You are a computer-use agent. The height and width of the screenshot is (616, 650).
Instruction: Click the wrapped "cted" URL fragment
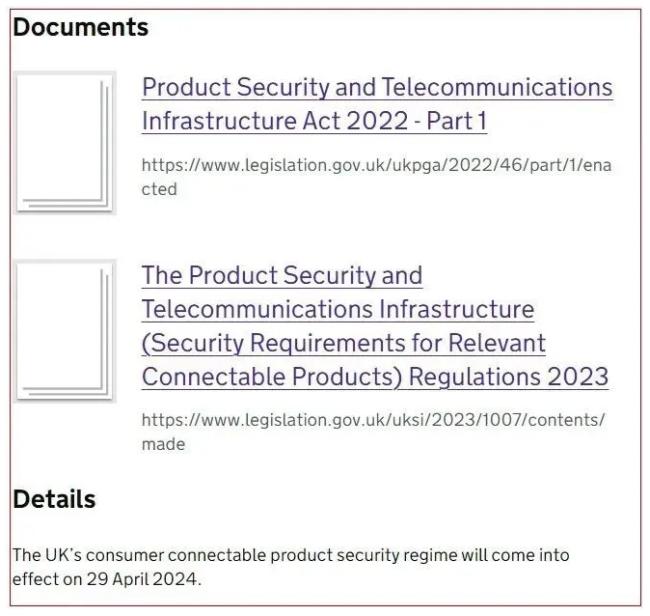(x=159, y=189)
